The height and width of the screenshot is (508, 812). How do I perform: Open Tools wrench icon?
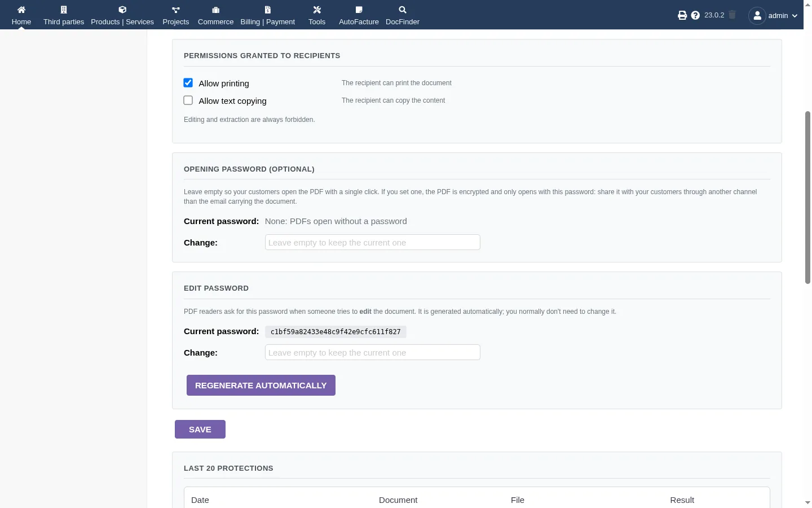coord(317,10)
